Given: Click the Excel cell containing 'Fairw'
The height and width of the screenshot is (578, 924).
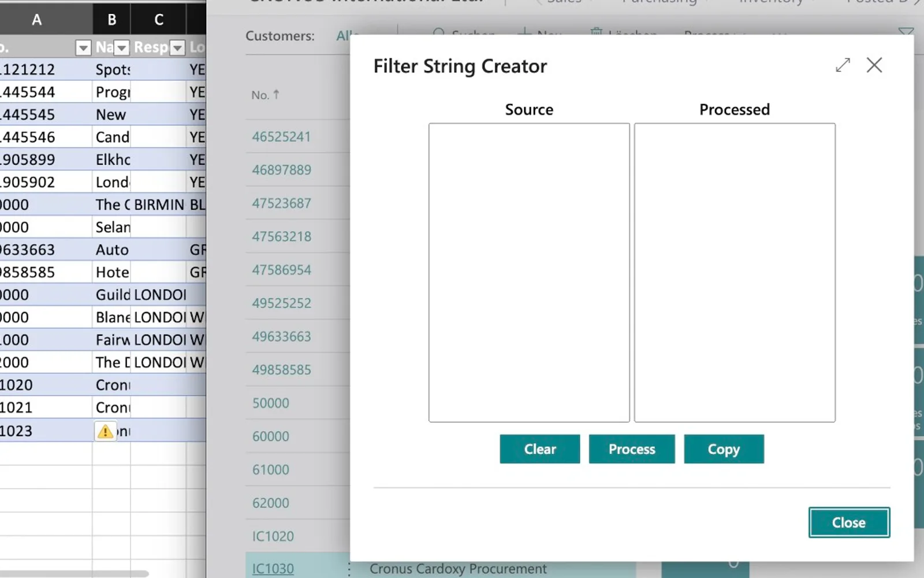Looking at the screenshot, I should [x=111, y=340].
